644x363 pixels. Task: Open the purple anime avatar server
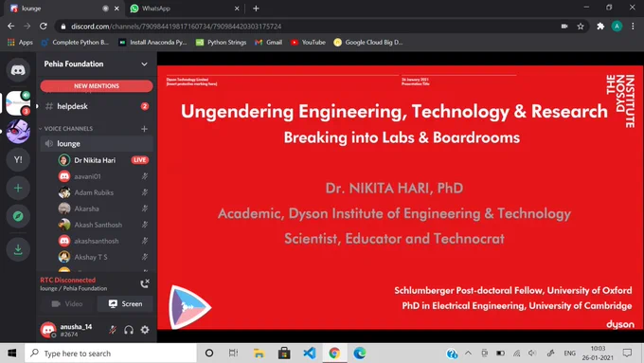pyautogui.click(x=18, y=132)
